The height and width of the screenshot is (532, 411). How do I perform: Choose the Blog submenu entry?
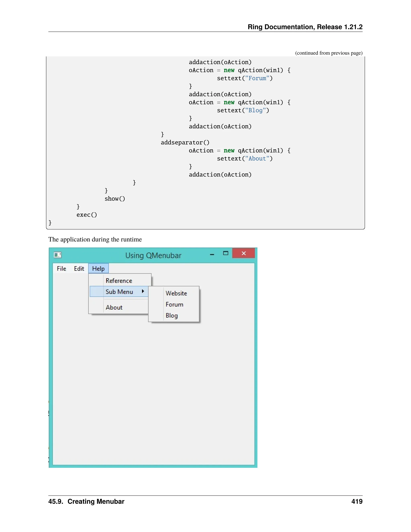coord(172,316)
